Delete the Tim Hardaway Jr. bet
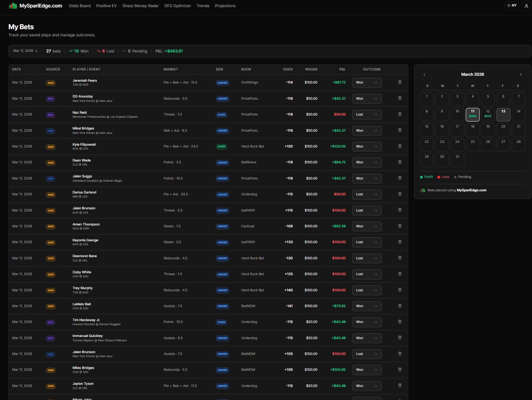 pos(400,322)
